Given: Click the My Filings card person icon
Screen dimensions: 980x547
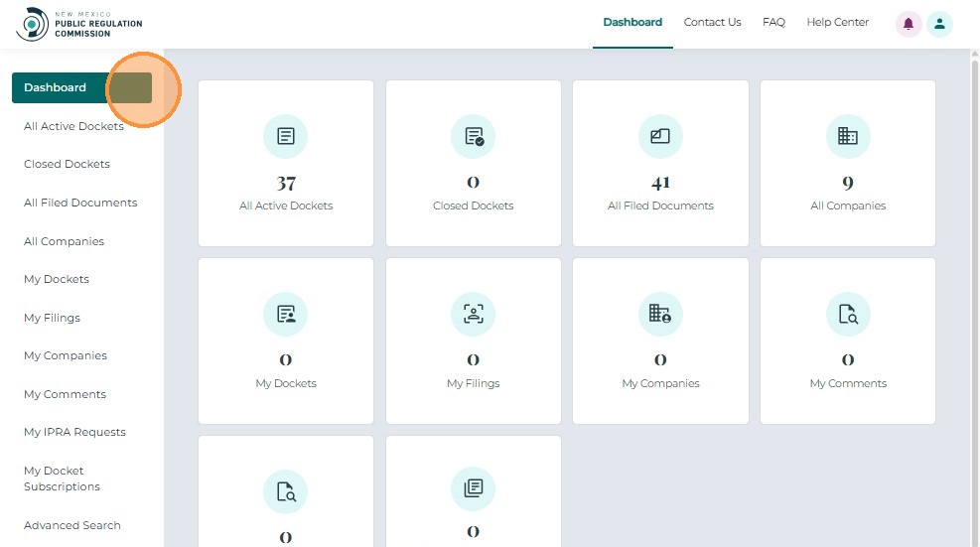Looking at the screenshot, I should coord(474,314).
